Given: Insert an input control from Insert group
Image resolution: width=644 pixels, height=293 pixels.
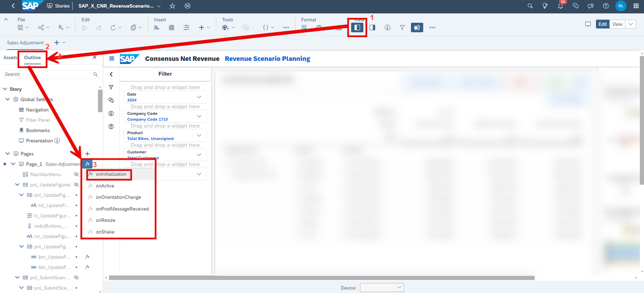Looking at the screenshot, I should tap(186, 27).
